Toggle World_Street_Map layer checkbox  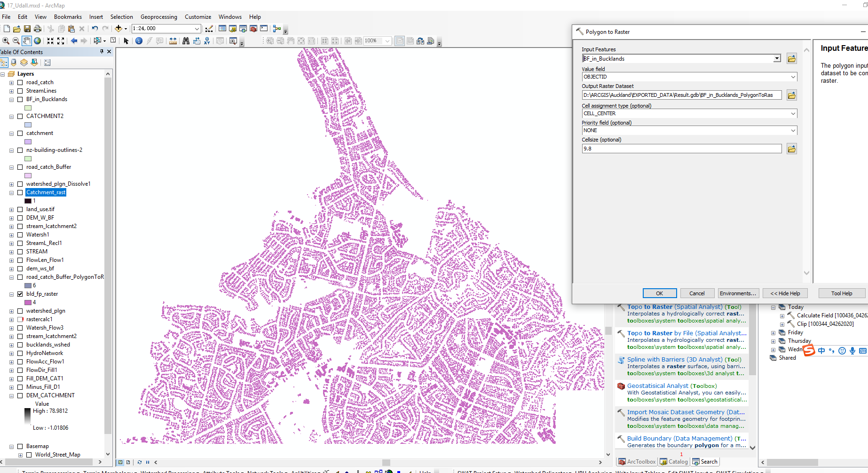pyautogui.click(x=29, y=455)
